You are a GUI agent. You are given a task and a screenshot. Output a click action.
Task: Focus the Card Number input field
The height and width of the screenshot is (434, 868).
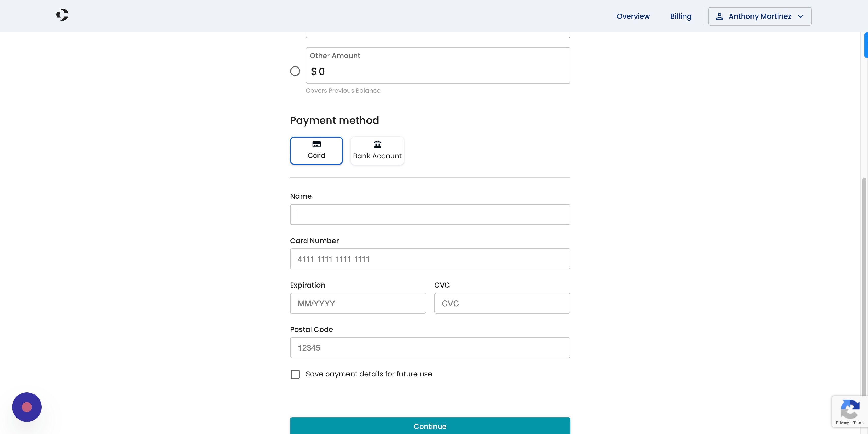tap(430, 259)
